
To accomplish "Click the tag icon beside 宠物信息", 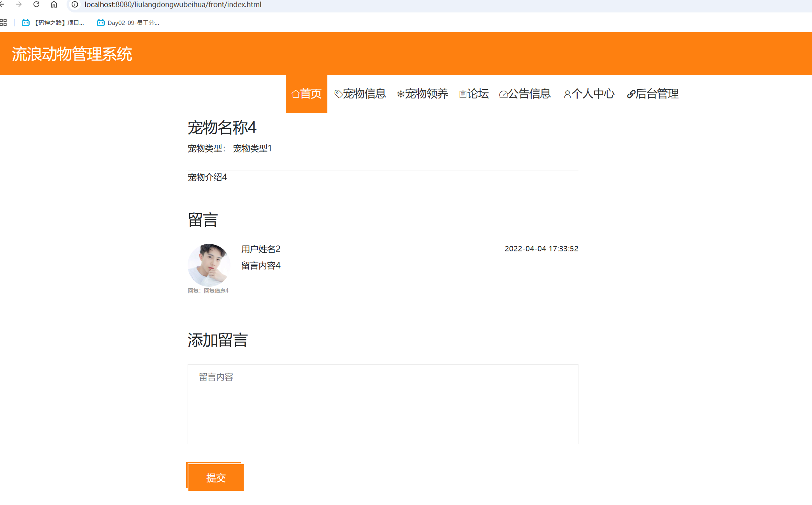I will (338, 94).
